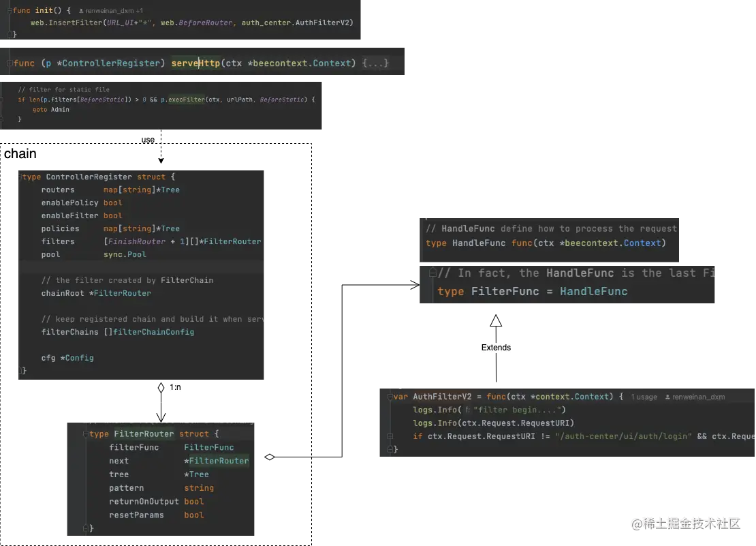The width and height of the screenshot is (756, 546).
Task: Click filterChainConfig type
Action: (x=153, y=332)
